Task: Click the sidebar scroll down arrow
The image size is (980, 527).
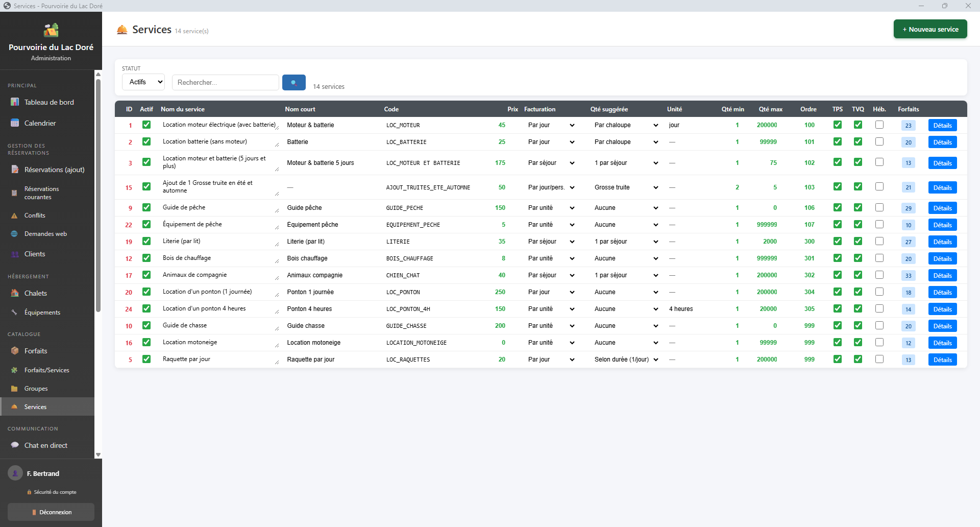Action: click(98, 455)
